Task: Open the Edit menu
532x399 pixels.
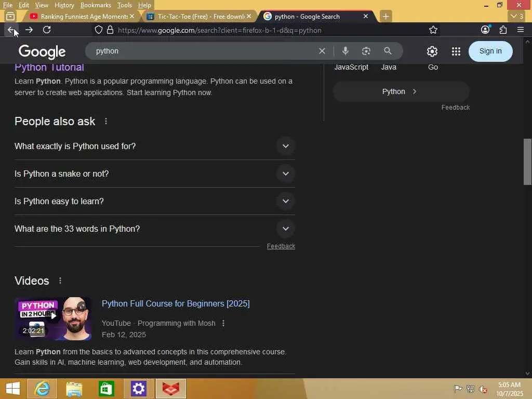Action: pos(23,5)
